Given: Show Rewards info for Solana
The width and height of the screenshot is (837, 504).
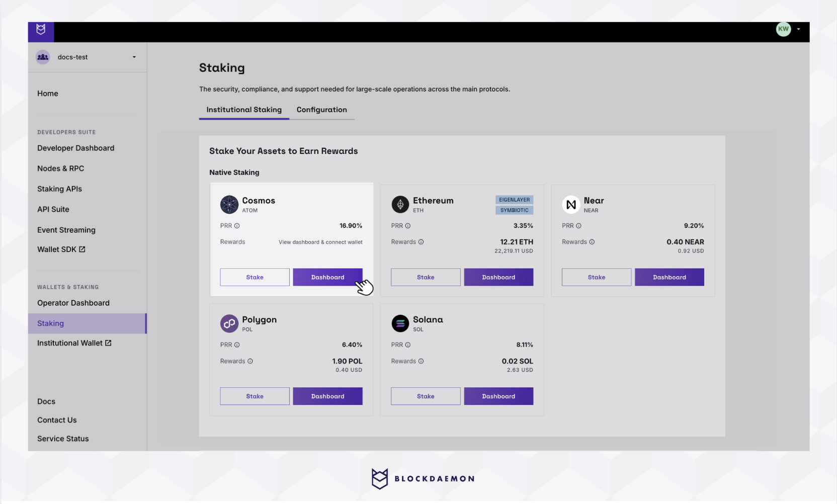Looking at the screenshot, I should pyautogui.click(x=421, y=361).
